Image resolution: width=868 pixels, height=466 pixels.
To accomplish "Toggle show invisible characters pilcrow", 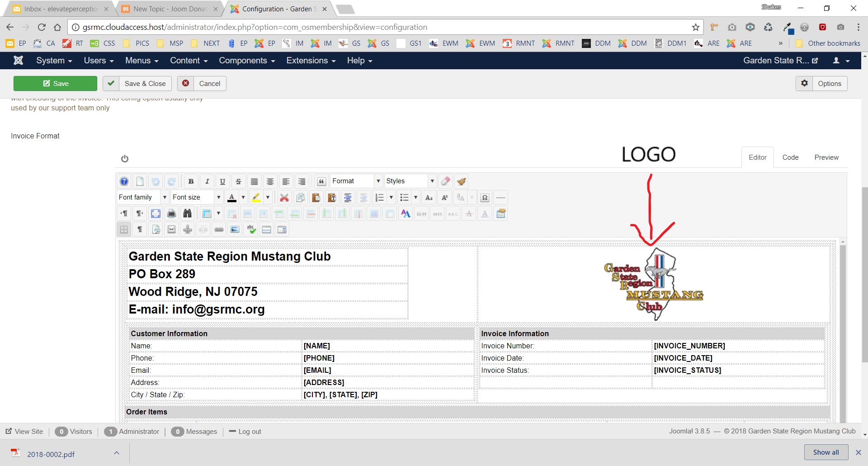I will click(140, 230).
